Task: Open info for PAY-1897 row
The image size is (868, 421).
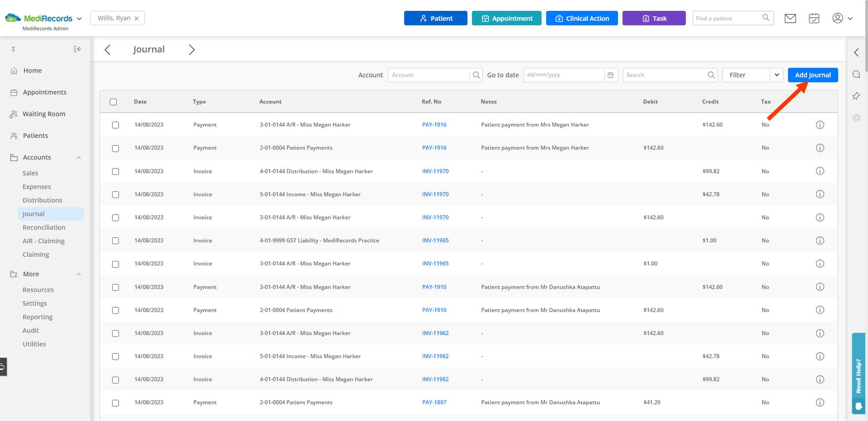Action: (x=820, y=402)
